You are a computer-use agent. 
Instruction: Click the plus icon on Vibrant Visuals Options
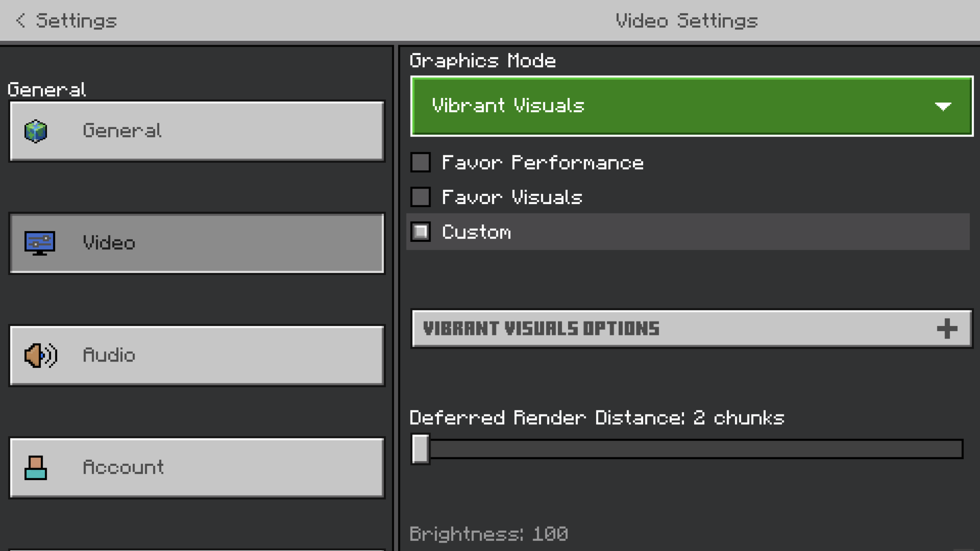[947, 329]
